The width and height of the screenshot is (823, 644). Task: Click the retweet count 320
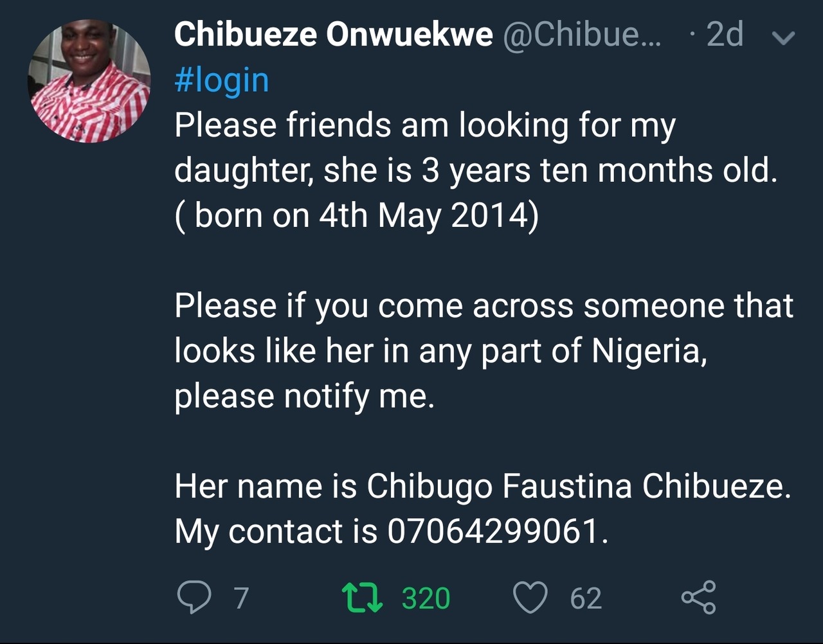pyautogui.click(x=426, y=598)
